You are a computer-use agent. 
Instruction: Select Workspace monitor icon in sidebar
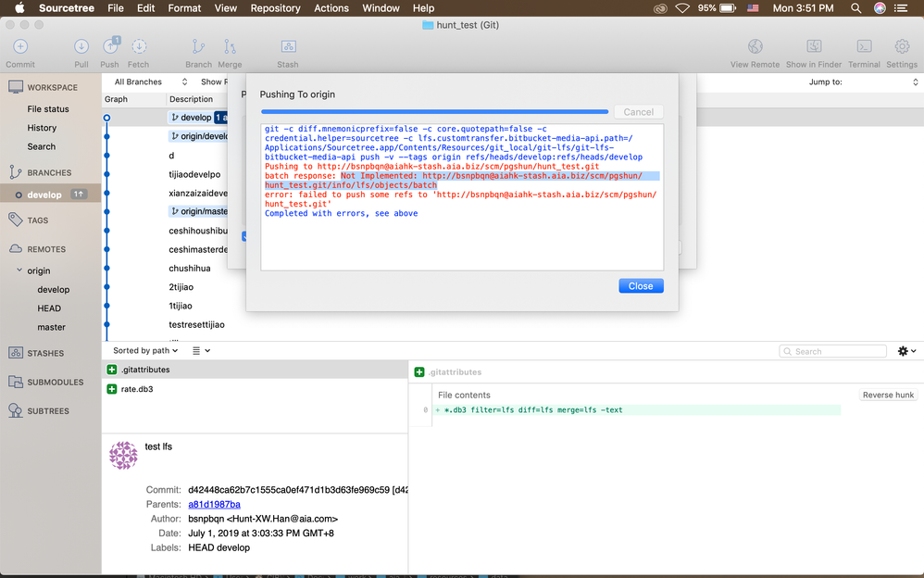click(x=16, y=87)
